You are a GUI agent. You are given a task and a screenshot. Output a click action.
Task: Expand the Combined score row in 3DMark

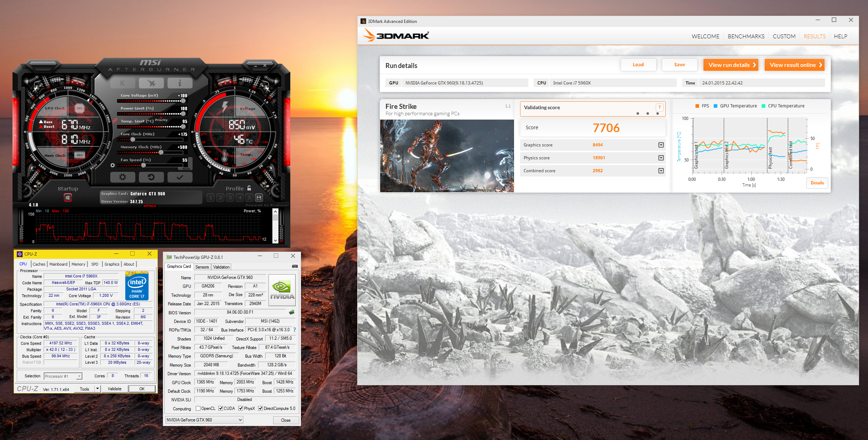click(x=661, y=171)
